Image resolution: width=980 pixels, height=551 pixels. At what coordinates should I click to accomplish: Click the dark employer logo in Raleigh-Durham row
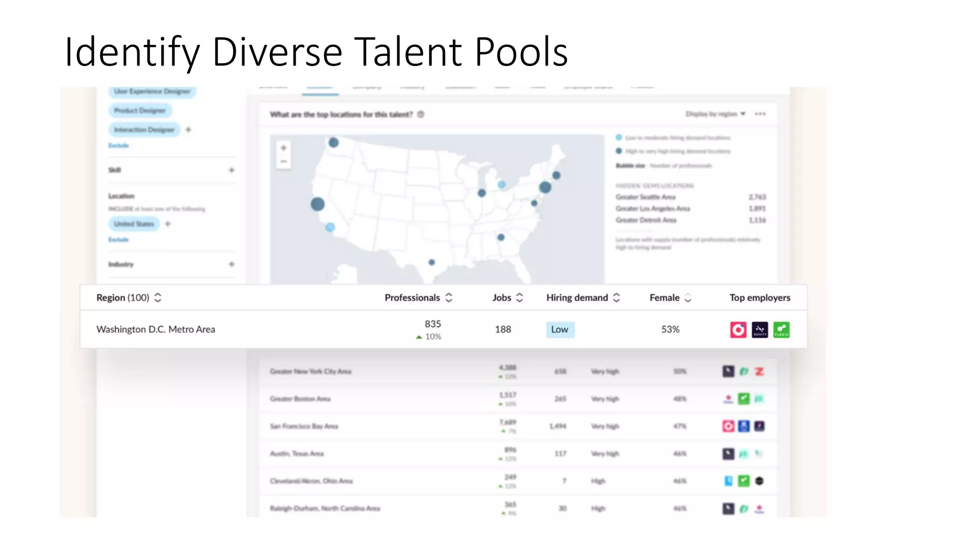728,508
